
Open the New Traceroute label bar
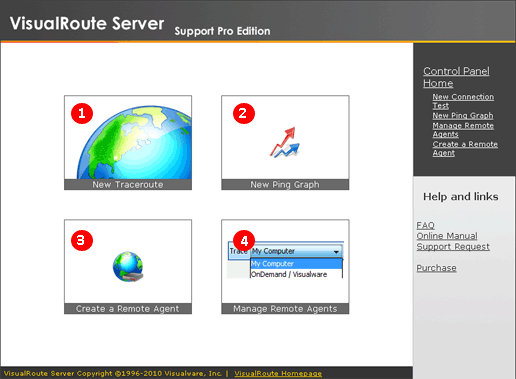click(128, 185)
